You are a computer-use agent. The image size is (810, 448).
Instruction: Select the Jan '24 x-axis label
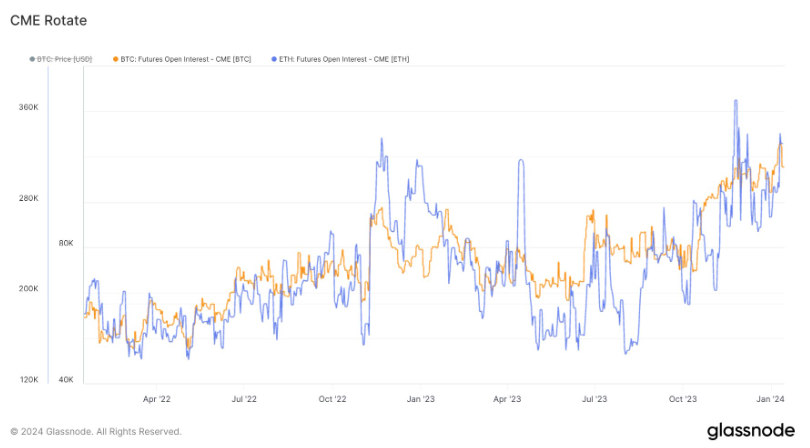[x=769, y=399]
